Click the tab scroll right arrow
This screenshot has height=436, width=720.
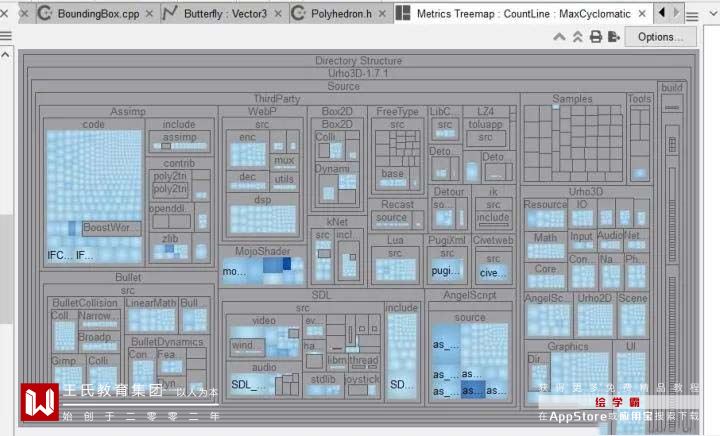point(676,12)
